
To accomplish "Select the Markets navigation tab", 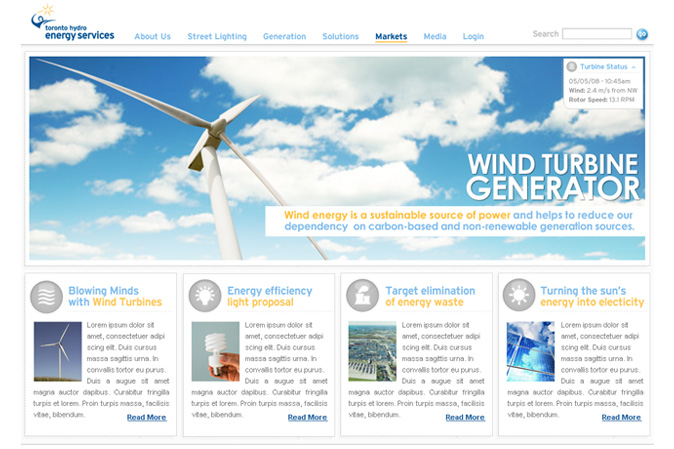I will 391,37.
